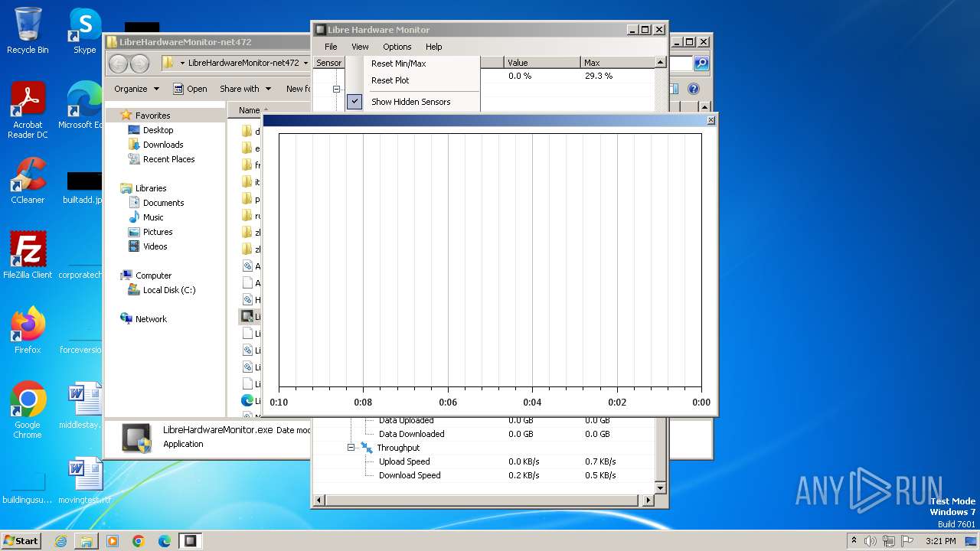Choose Reset Plot menu entry
This screenshot has height=551, width=980.
[x=413, y=80]
